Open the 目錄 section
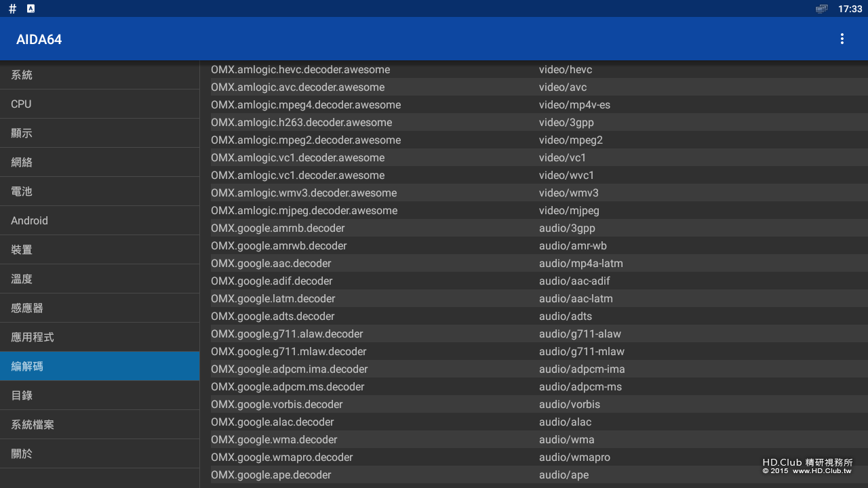The width and height of the screenshot is (868, 488). (100, 395)
